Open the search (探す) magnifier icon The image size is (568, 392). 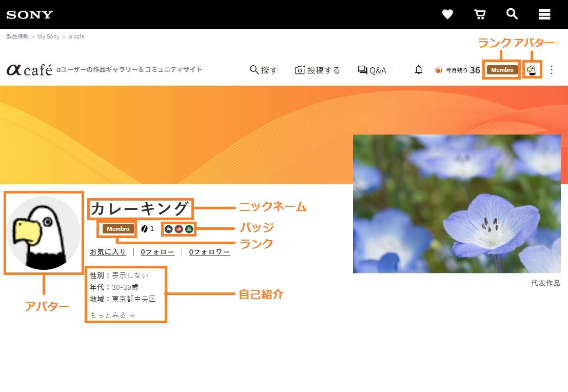(254, 70)
